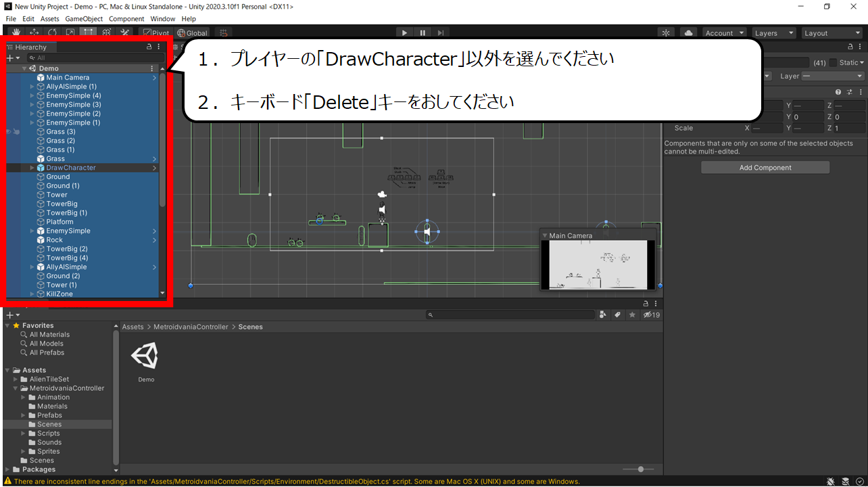
Task: Open Static flags dropdown arrow
Action: pyautogui.click(x=862, y=62)
